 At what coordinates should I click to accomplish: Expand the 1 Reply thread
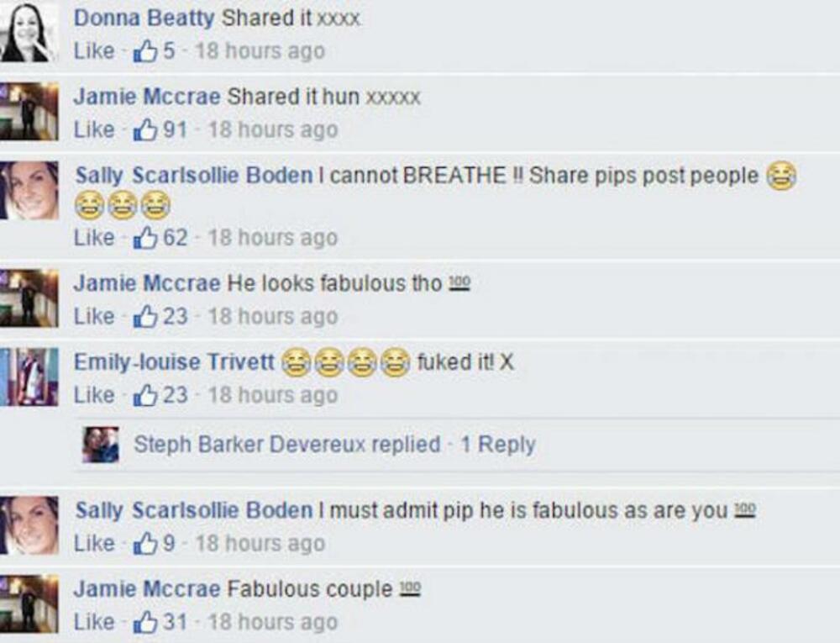498,444
